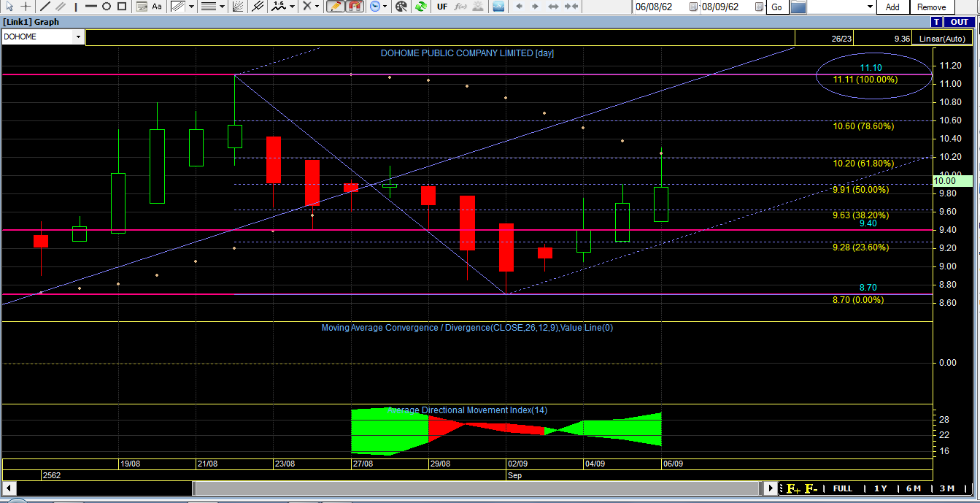This screenshot has height=503, width=980.
Task: Select the 1Y range option
Action: tap(881, 488)
